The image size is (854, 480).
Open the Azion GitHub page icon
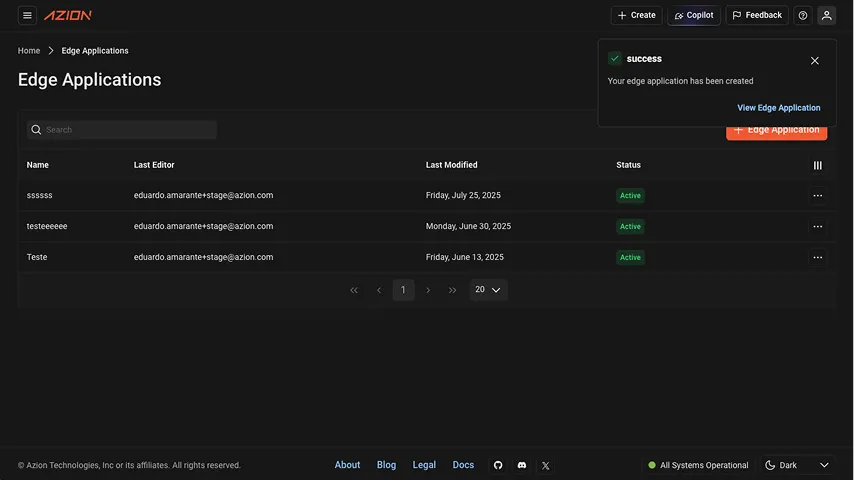point(498,465)
